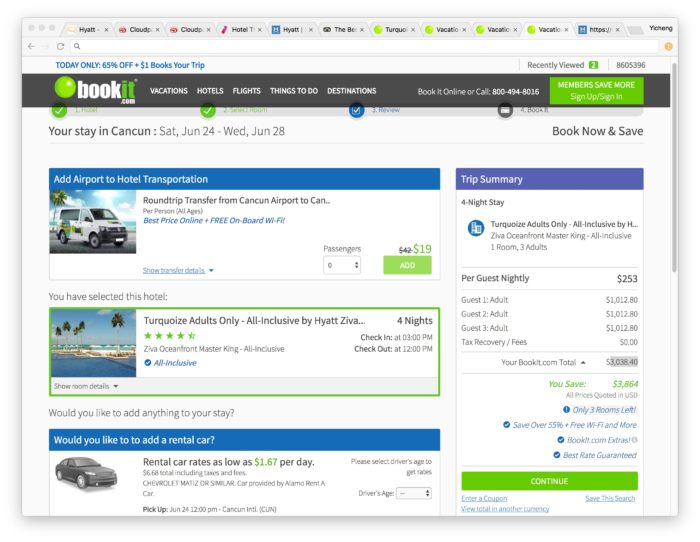Click check icon beside Save Over 55%
This screenshot has width=700, height=542.
[x=506, y=425]
